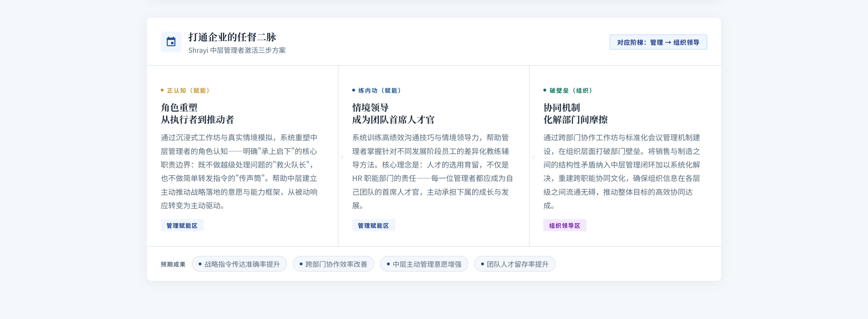Click the calendar icon beside the title
The image size is (868, 319).
pos(171,42)
